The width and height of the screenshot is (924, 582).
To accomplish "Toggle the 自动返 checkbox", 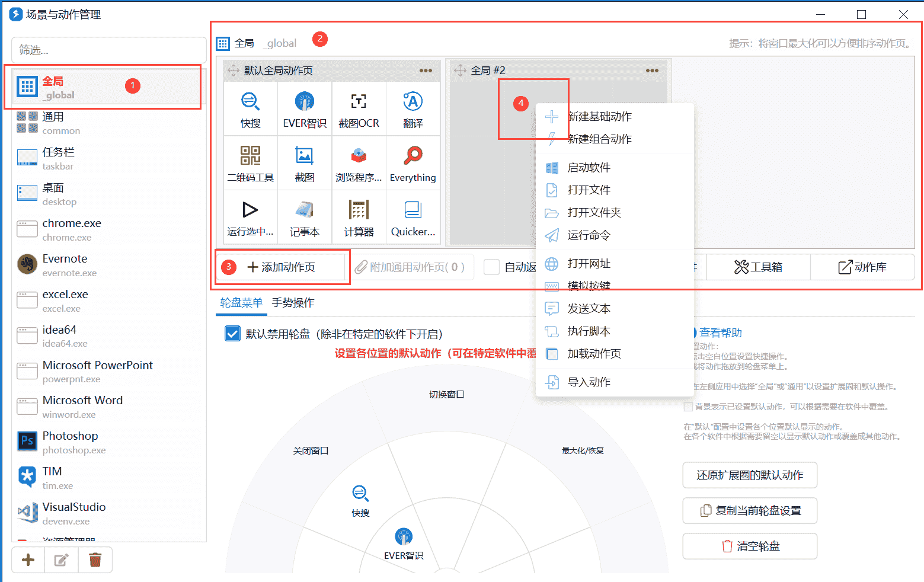I will point(491,267).
